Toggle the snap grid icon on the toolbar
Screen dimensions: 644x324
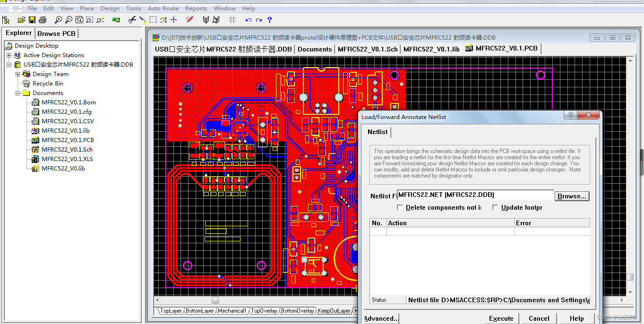point(231,20)
